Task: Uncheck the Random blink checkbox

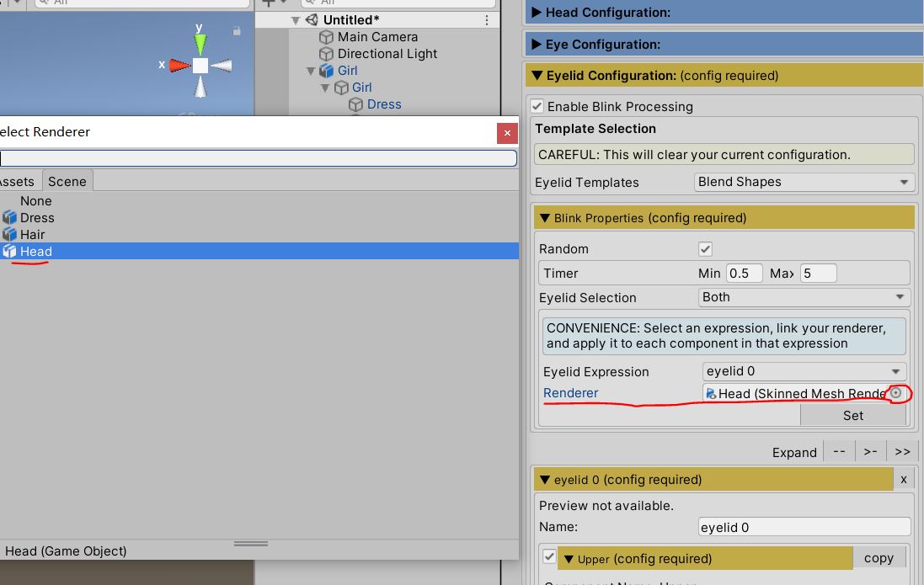Action: pos(705,249)
